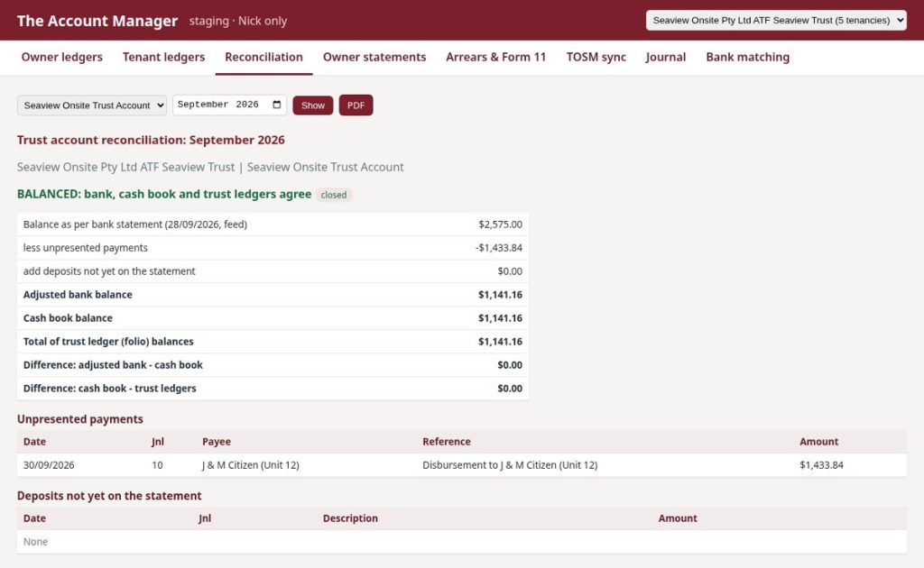Open the Owner ledgers tab
The height and width of the screenshot is (568, 924).
click(62, 57)
